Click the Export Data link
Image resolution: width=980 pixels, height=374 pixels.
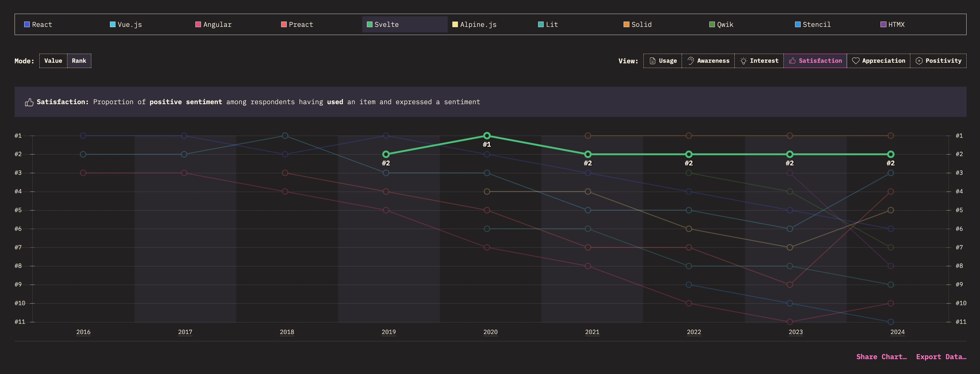[941, 356]
